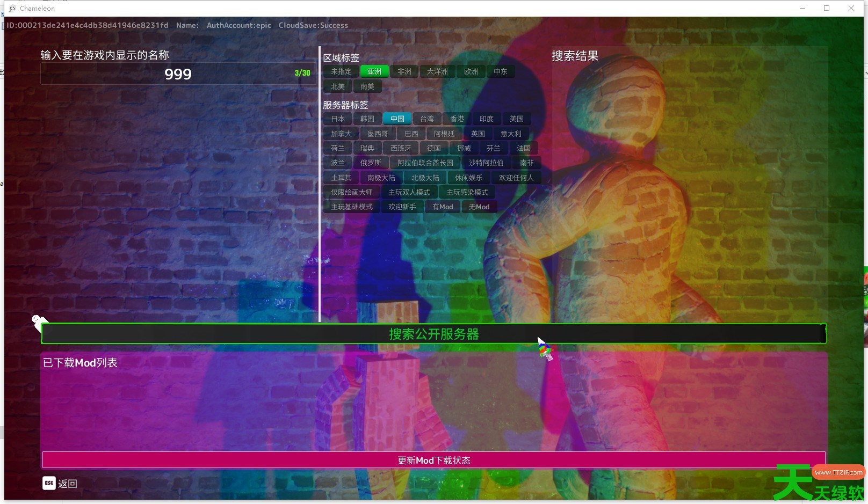
Task: Toggle the 非洲 region tag
Action: (404, 71)
